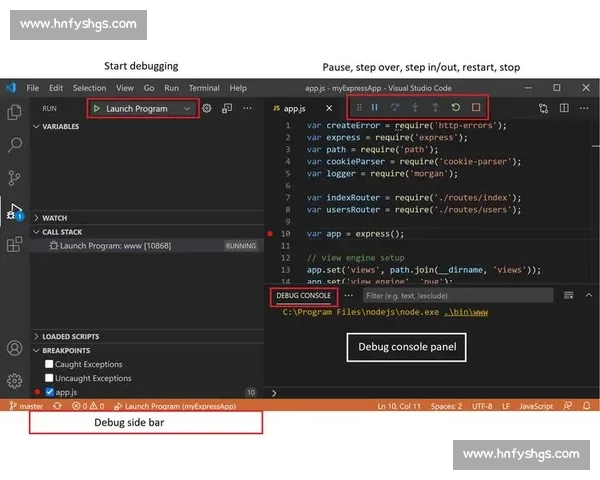
Task: Toggle the breakpoint dot on line 10
Action: (270, 233)
